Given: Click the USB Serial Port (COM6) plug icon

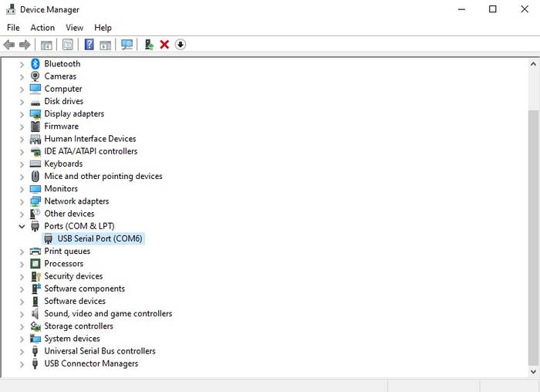Looking at the screenshot, I should pos(48,238).
